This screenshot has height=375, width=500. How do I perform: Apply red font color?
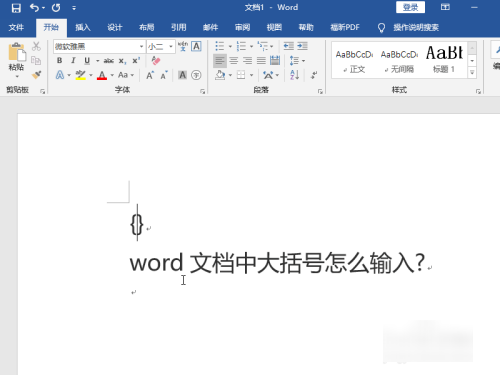(102, 75)
